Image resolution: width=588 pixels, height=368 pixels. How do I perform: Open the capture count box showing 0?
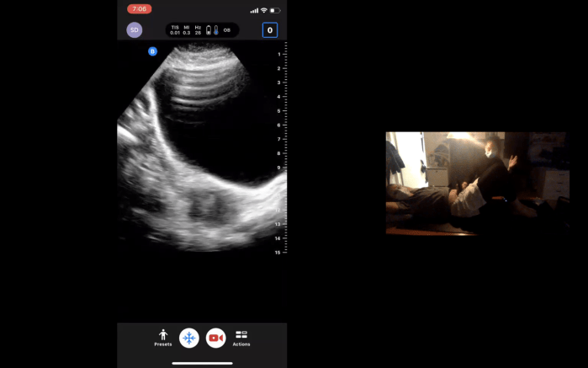pos(269,30)
